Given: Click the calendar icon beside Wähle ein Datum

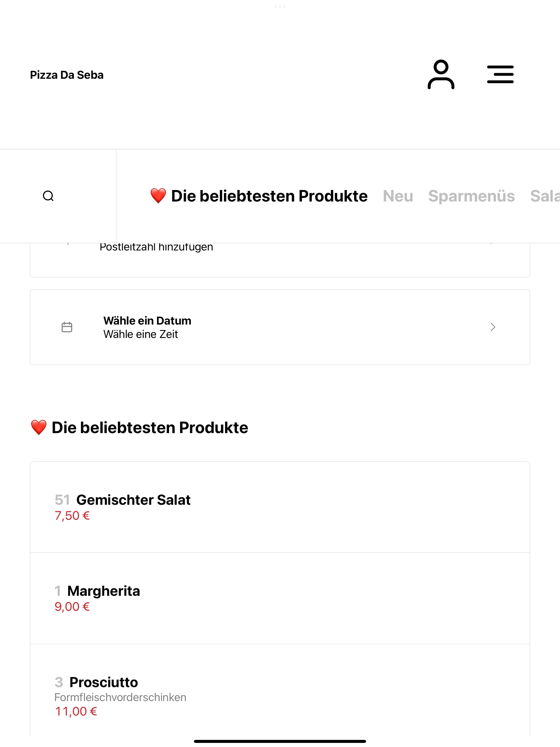Looking at the screenshot, I should pyautogui.click(x=67, y=327).
